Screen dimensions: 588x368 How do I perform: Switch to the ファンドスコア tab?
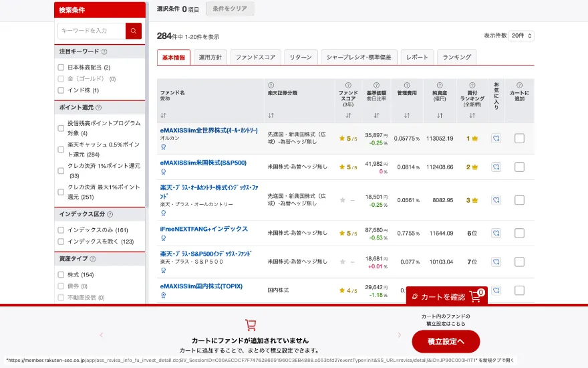pos(255,58)
